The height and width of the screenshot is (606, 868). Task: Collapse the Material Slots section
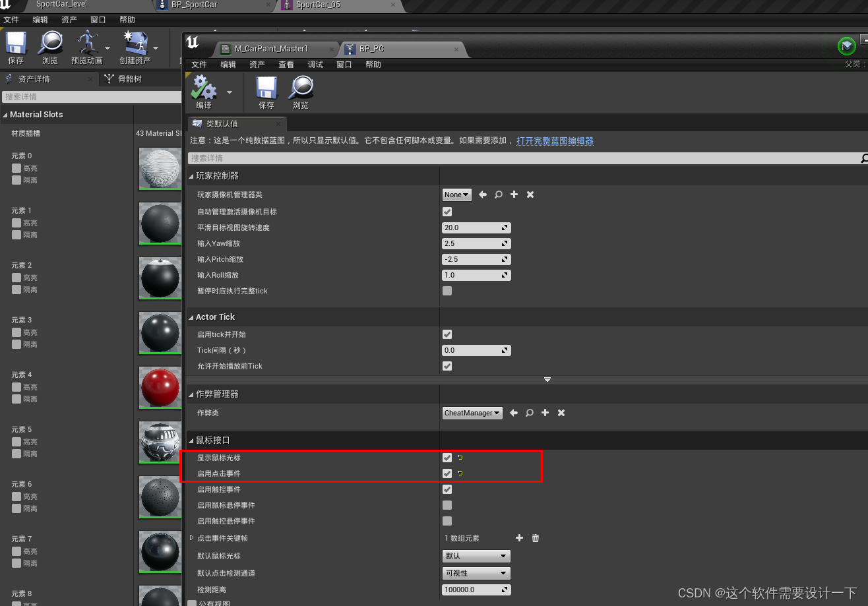[x=5, y=115]
